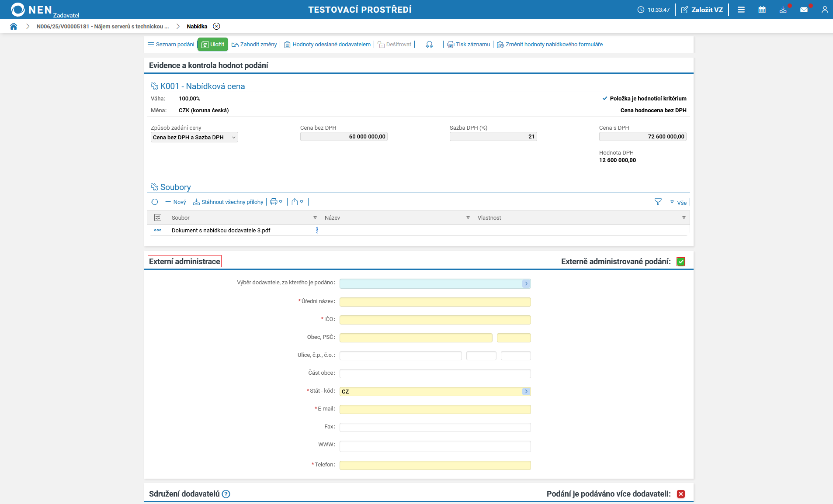The height and width of the screenshot is (504, 833).
Task: Open the mail envelope notifications
Action: pyautogui.click(x=804, y=10)
